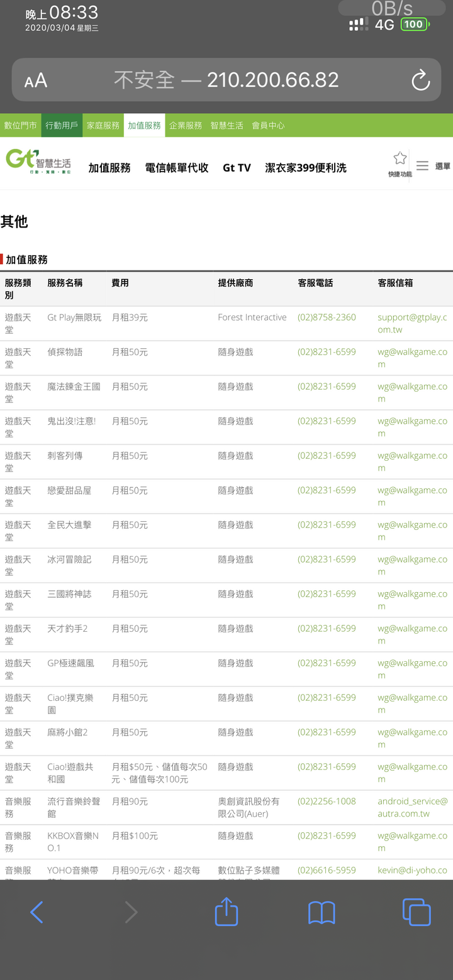This screenshot has height=980, width=453.
Task: Select the '偵探物語' service name
Action: tap(65, 352)
